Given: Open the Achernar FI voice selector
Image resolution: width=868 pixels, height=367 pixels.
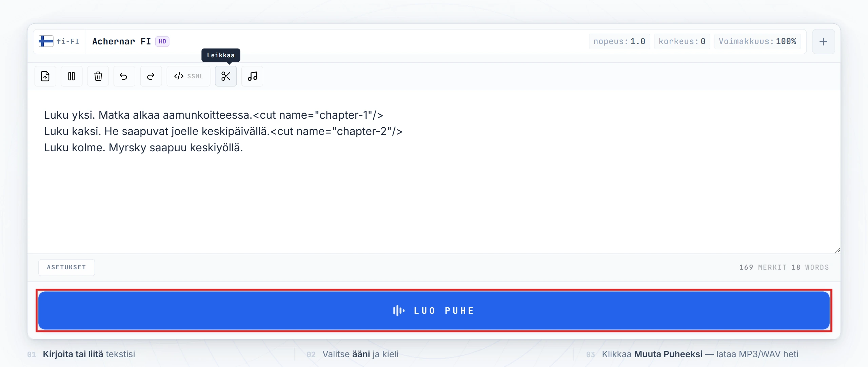Looking at the screenshot, I should (121, 41).
